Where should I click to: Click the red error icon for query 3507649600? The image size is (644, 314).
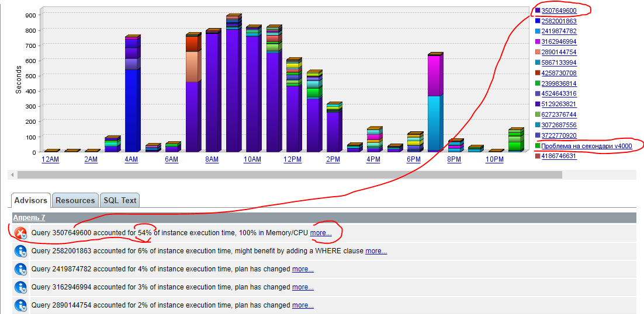[20, 233]
